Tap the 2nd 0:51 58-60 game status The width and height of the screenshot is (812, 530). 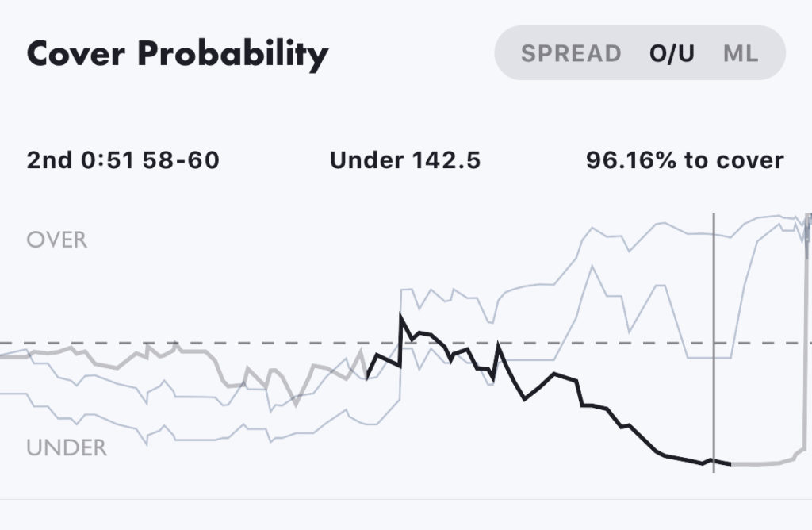[123, 160]
